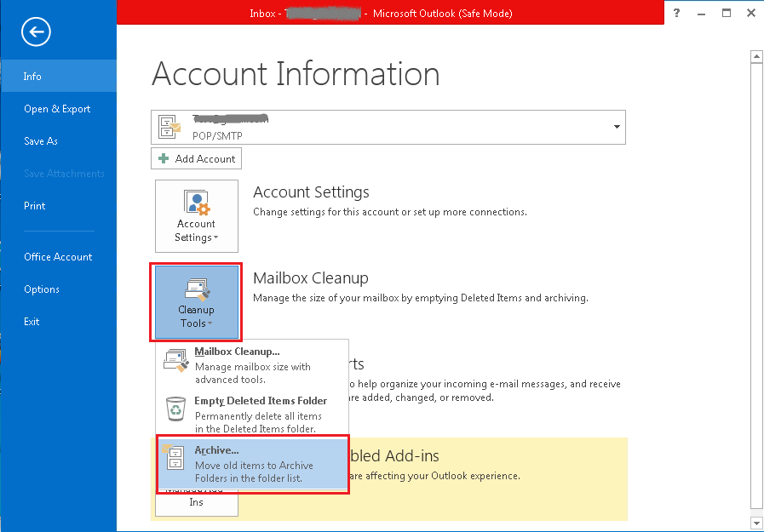
Task: Maximize the Outlook window
Action: click(x=727, y=13)
